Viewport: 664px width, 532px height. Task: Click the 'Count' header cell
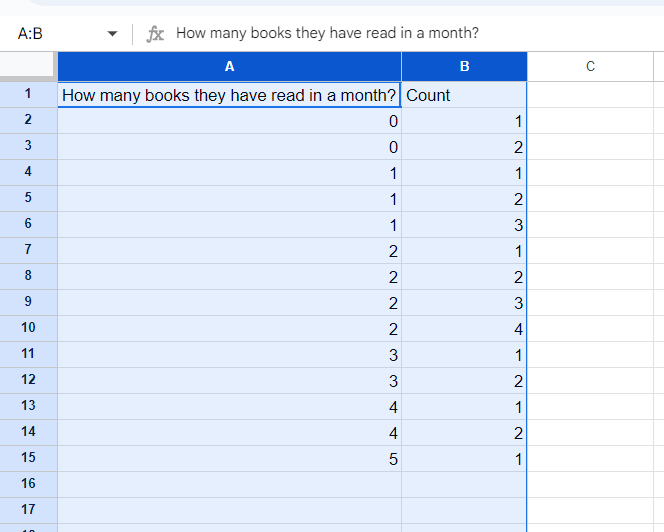pyautogui.click(x=464, y=95)
